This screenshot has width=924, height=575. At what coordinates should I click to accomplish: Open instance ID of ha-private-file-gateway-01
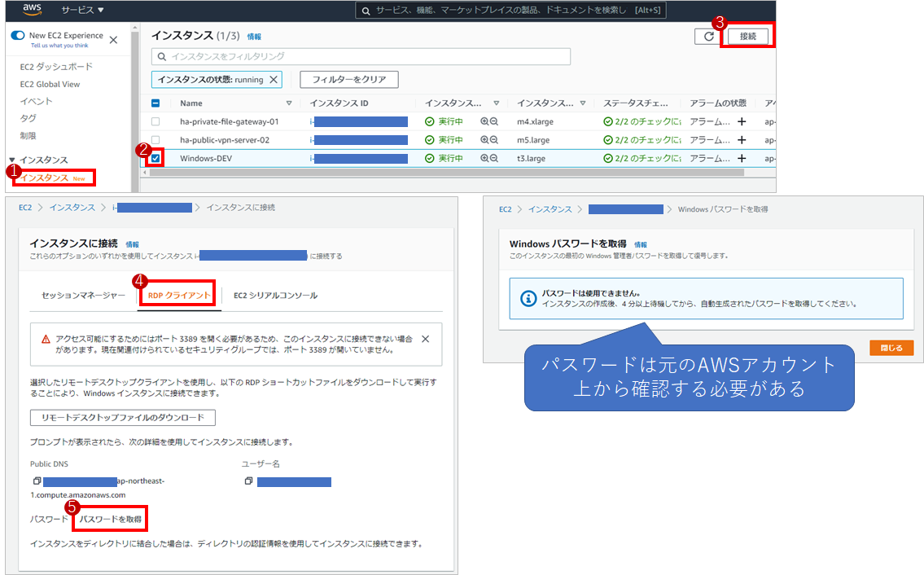(x=359, y=121)
